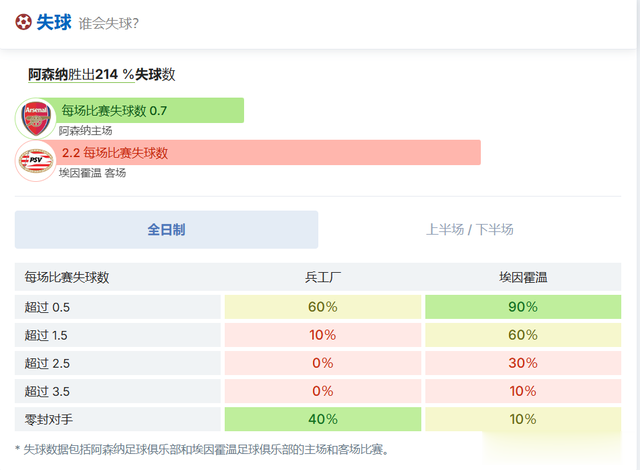Click the 失球 section title

[54, 22]
